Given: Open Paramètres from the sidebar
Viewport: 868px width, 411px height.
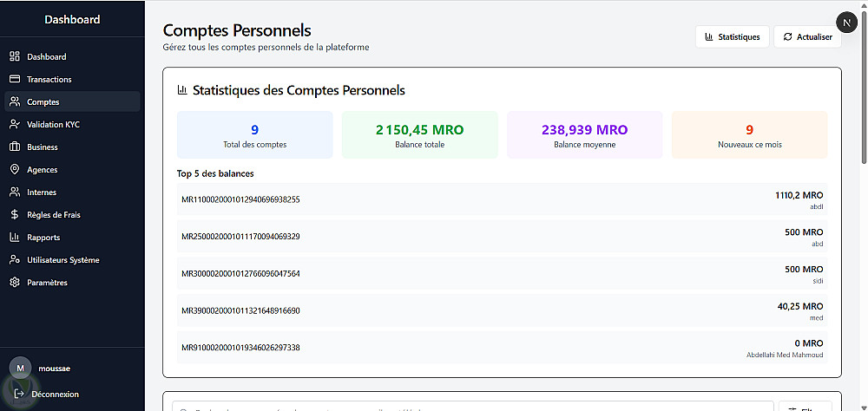Looking at the screenshot, I should [72, 283].
